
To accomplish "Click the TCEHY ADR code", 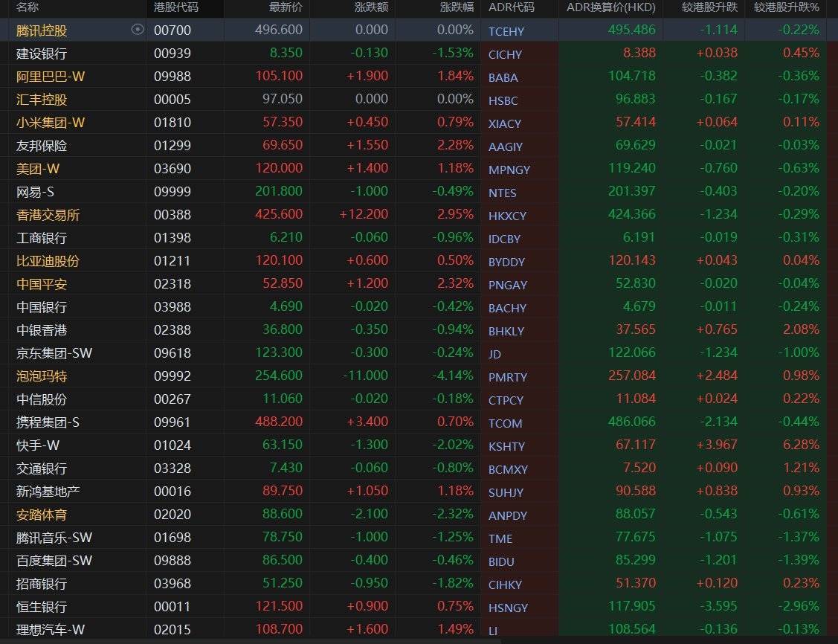I will (506, 31).
